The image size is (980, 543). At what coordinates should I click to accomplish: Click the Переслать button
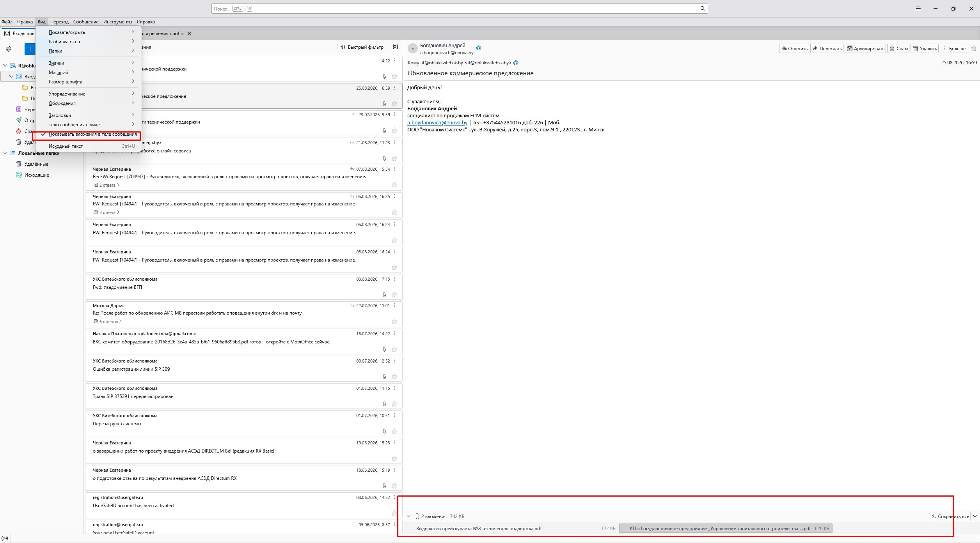pyautogui.click(x=827, y=48)
